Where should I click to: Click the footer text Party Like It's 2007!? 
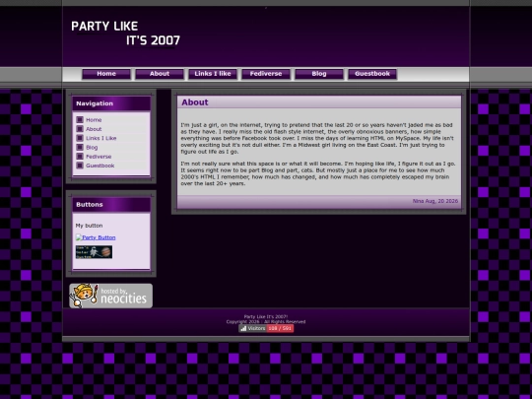coord(266,316)
